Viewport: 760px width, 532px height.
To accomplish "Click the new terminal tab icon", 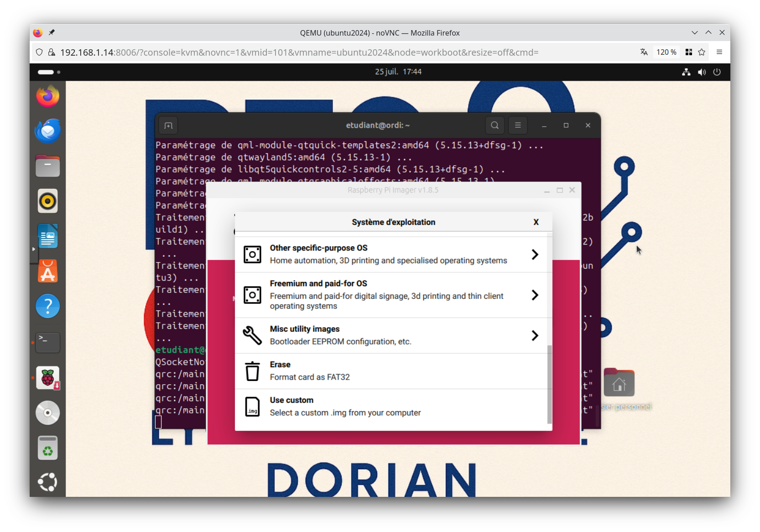I will [168, 125].
